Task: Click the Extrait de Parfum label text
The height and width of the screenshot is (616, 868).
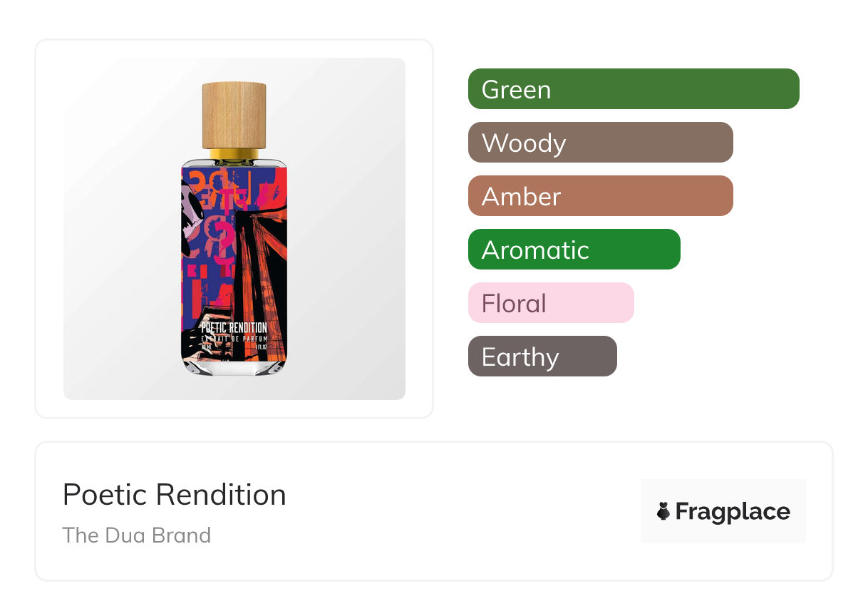Action: pos(234,338)
